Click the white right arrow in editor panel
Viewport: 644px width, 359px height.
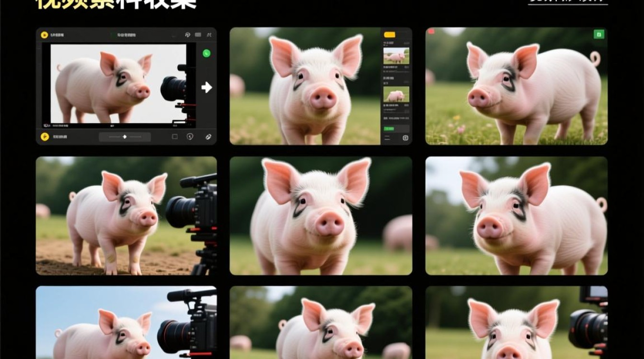click(x=207, y=87)
